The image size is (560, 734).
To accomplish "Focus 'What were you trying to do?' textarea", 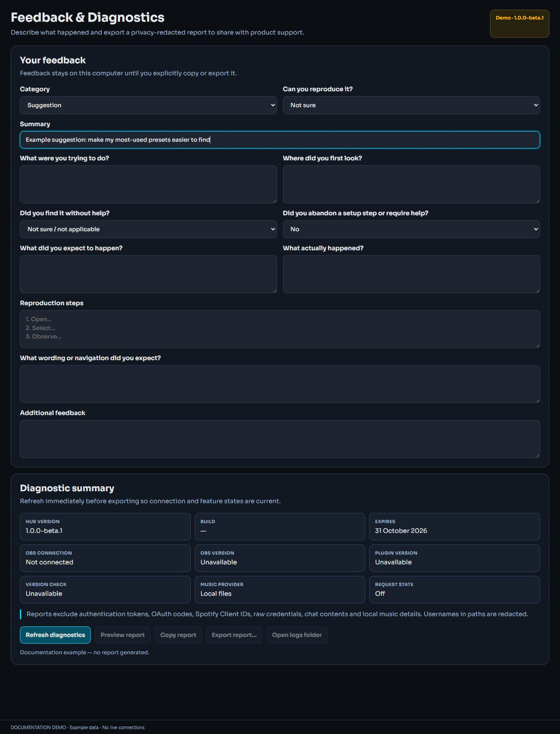I will 148,184.
